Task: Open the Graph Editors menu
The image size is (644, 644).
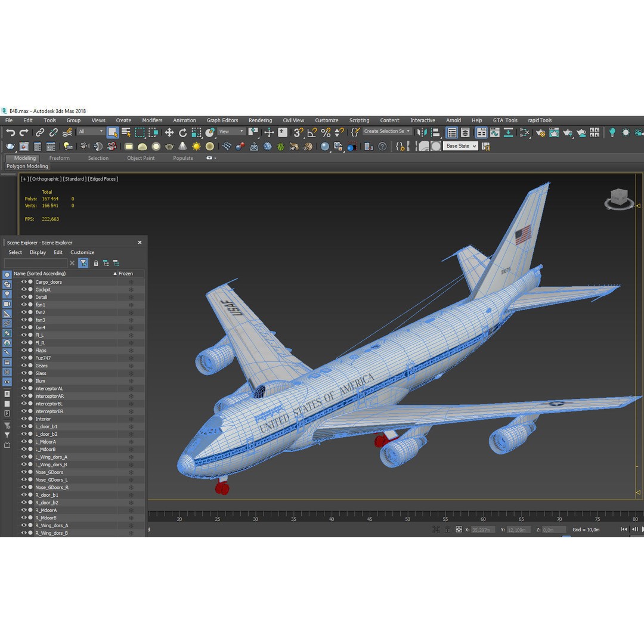Action: [222, 120]
